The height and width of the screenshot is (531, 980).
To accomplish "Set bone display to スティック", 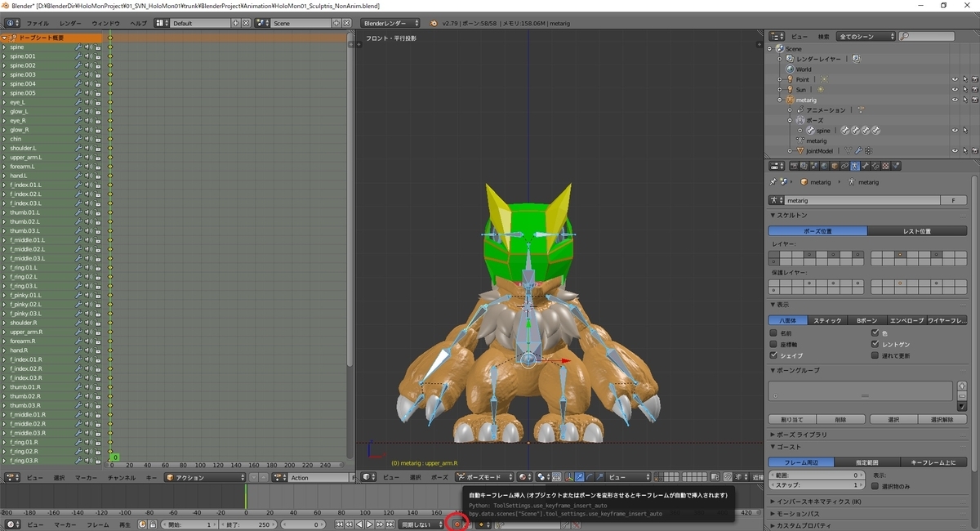I will coord(827,320).
